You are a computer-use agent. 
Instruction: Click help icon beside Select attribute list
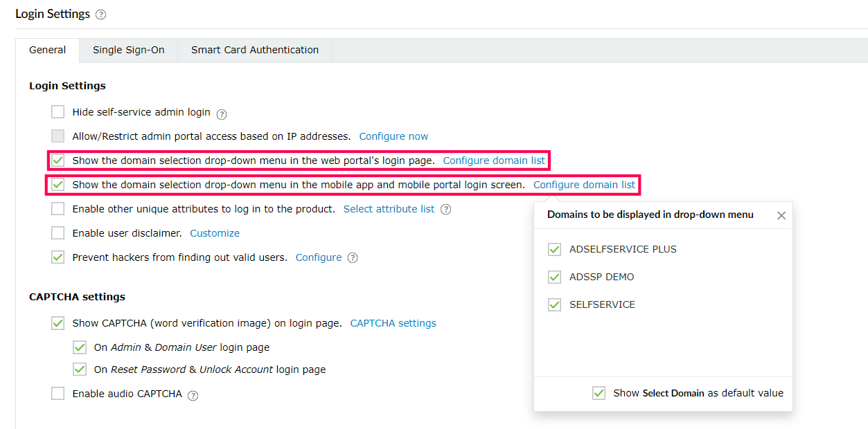tap(446, 210)
